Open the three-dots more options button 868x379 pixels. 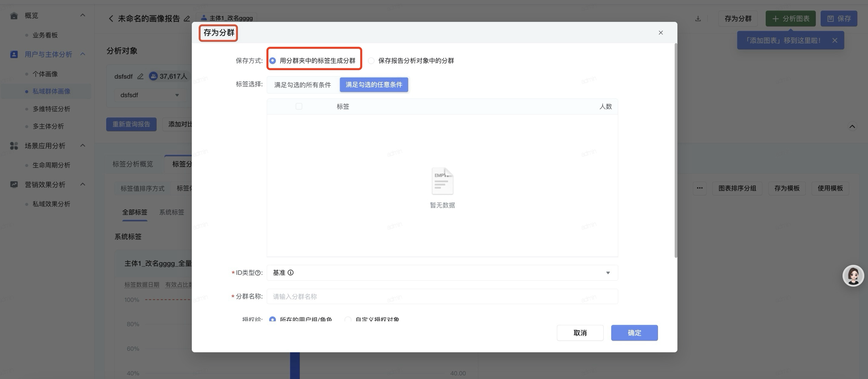point(700,188)
